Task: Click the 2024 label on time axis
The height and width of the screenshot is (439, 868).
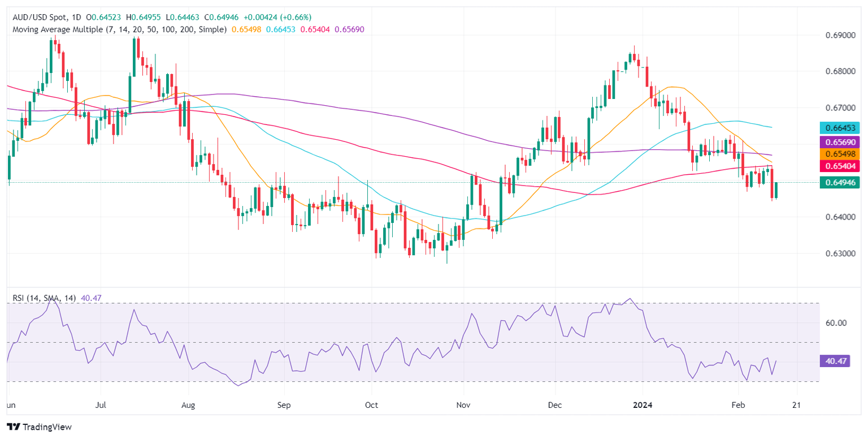Action: click(x=643, y=406)
